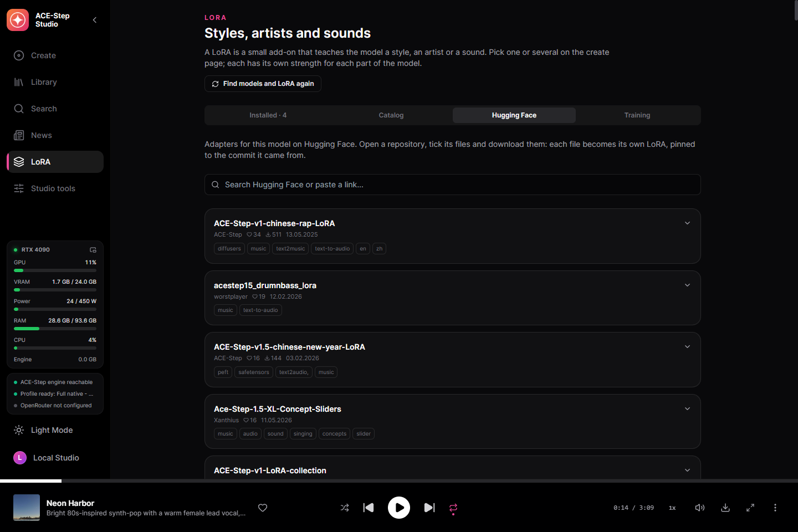798x532 pixels.
Task: Click Find models and LoRA again
Action: [x=263, y=84]
